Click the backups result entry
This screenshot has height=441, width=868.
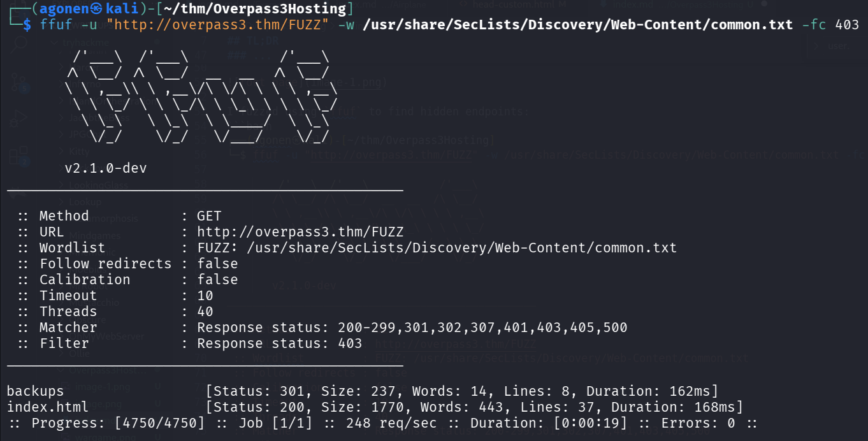35,391
